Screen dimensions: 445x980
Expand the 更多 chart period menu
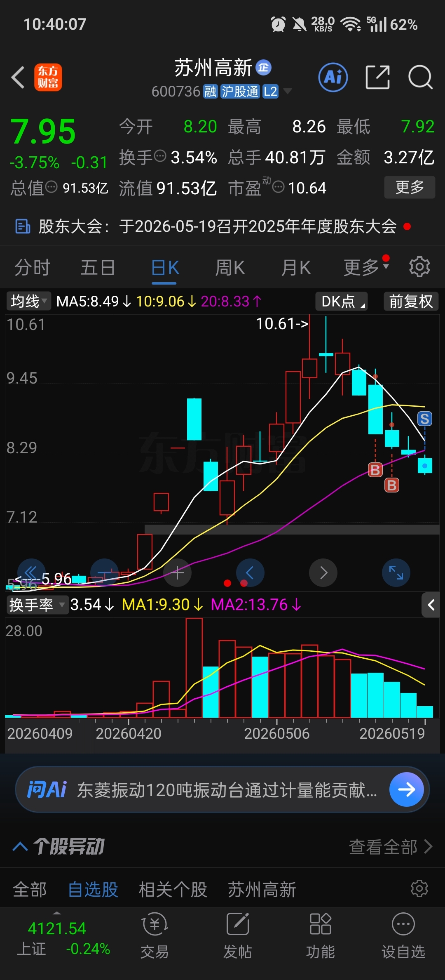point(366,267)
